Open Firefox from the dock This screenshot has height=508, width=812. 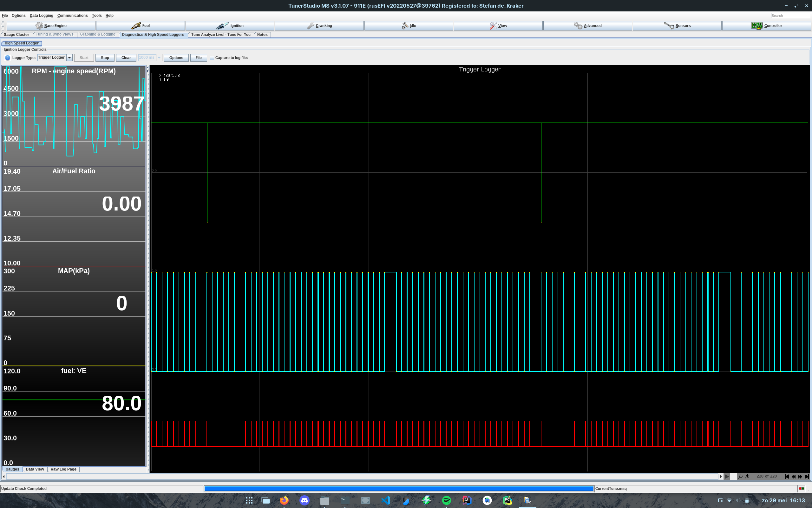(284, 500)
